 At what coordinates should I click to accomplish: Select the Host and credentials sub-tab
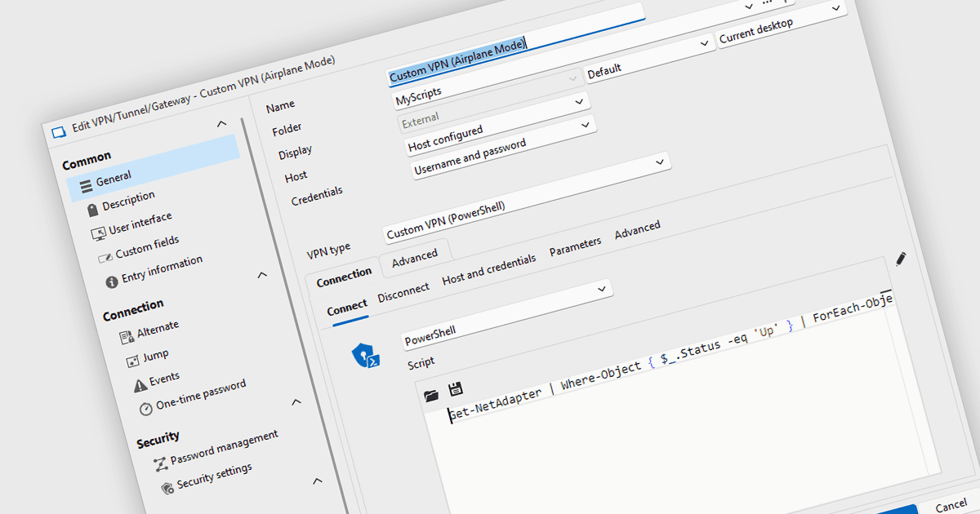[489, 269]
